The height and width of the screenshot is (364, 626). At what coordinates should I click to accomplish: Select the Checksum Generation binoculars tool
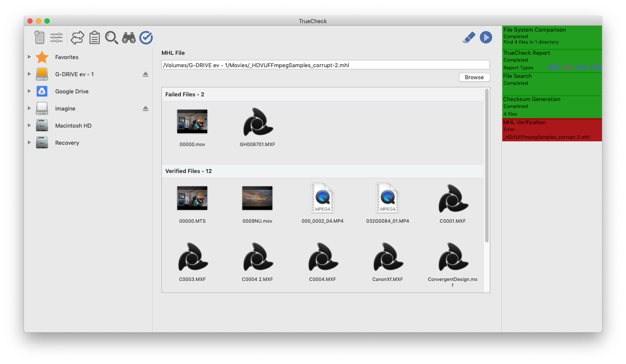129,38
